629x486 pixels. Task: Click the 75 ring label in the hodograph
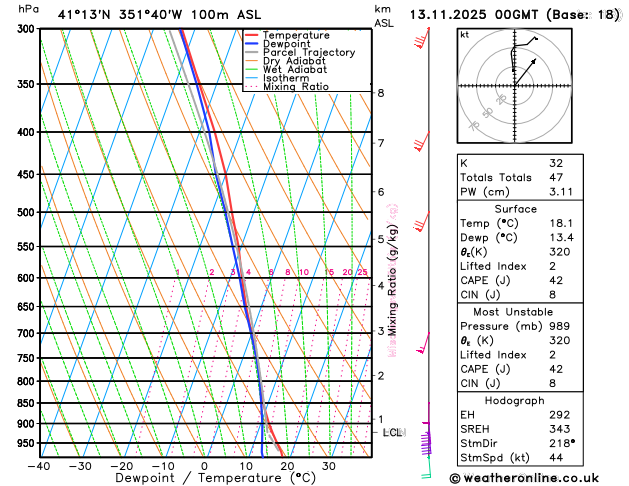click(474, 126)
